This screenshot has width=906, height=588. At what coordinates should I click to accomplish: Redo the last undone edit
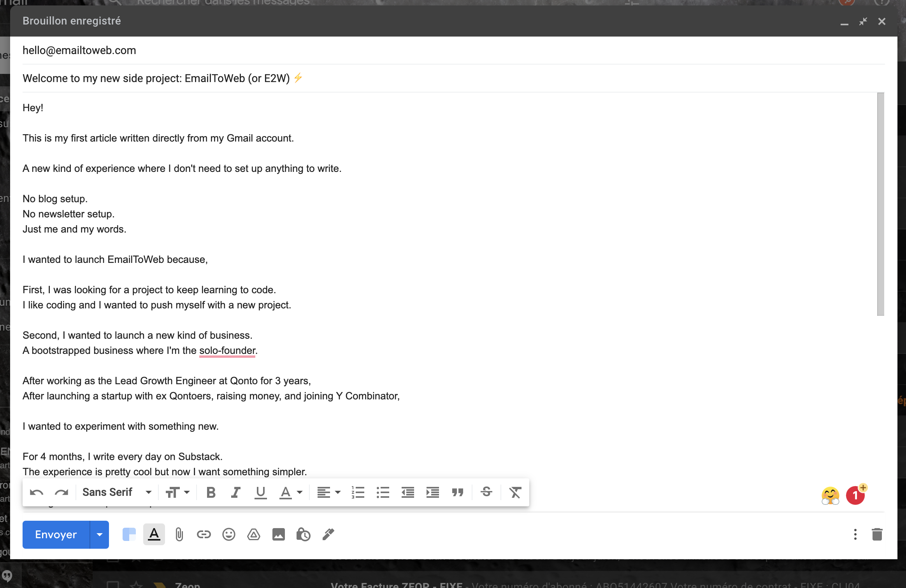[61, 492]
